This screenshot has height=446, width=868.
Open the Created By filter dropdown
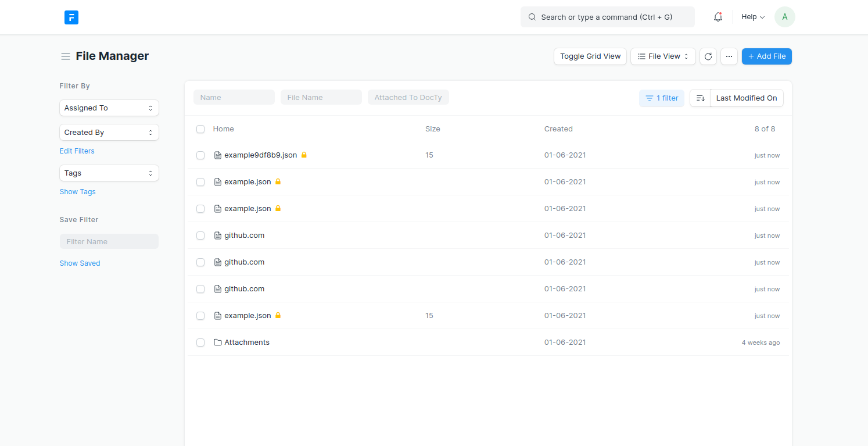click(109, 132)
